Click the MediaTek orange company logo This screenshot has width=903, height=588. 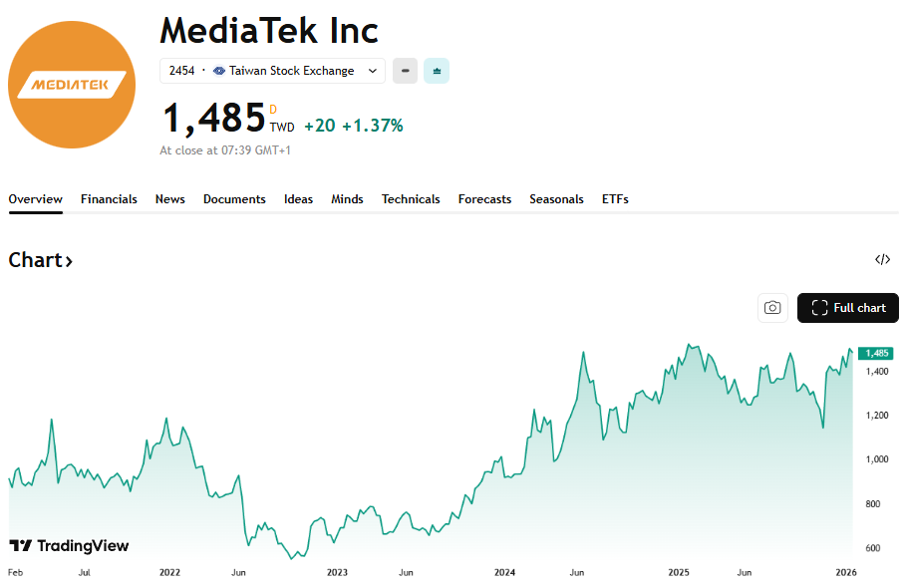click(72, 85)
